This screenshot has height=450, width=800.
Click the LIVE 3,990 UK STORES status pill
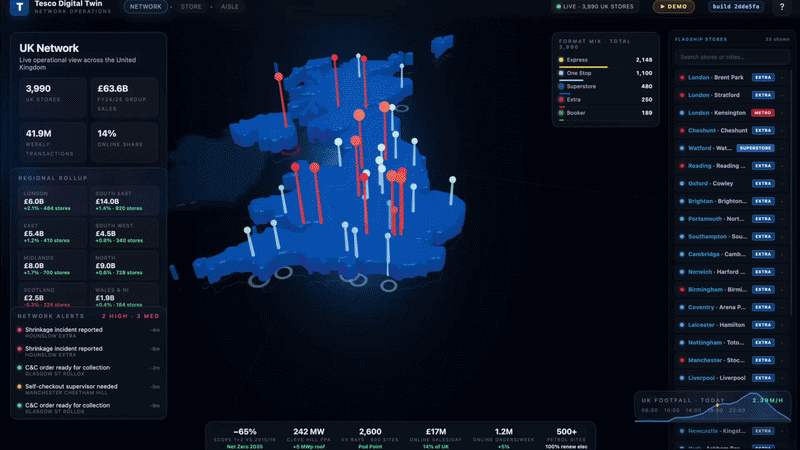click(x=595, y=7)
